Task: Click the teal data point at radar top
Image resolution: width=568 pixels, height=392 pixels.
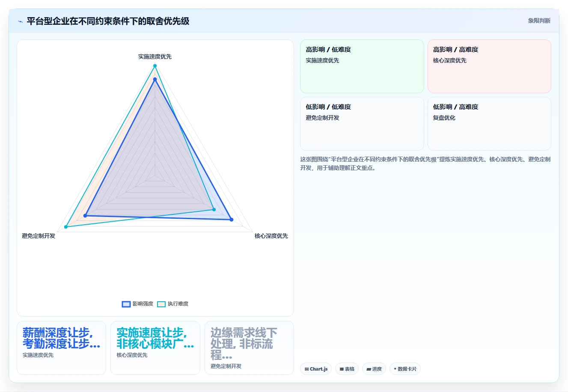Action: click(155, 66)
